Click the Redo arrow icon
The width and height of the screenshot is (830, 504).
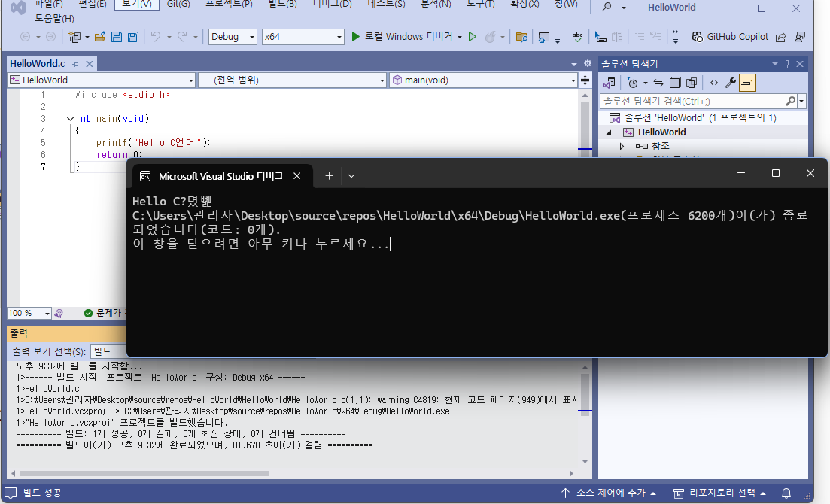182,37
